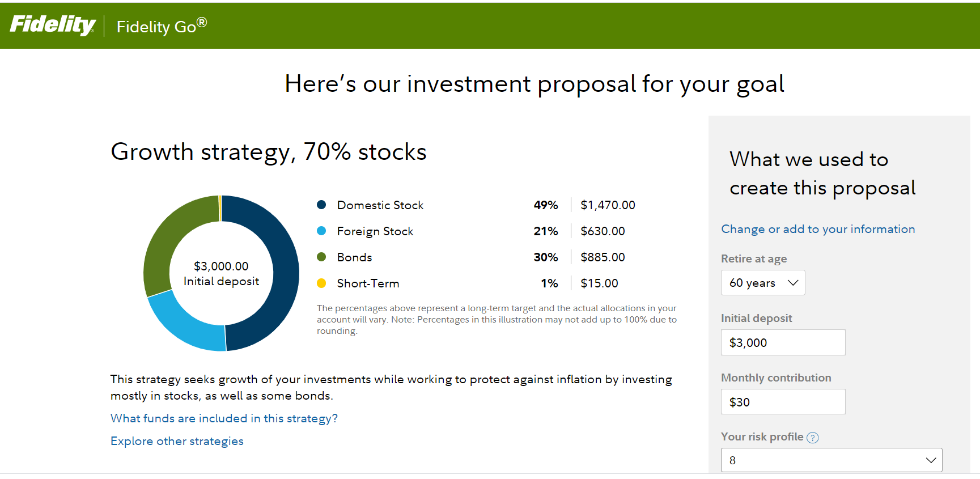The height and width of the screenshot is (479, 980).
Task: Click into the Monthly contribution field
Action: coord(783,402)
